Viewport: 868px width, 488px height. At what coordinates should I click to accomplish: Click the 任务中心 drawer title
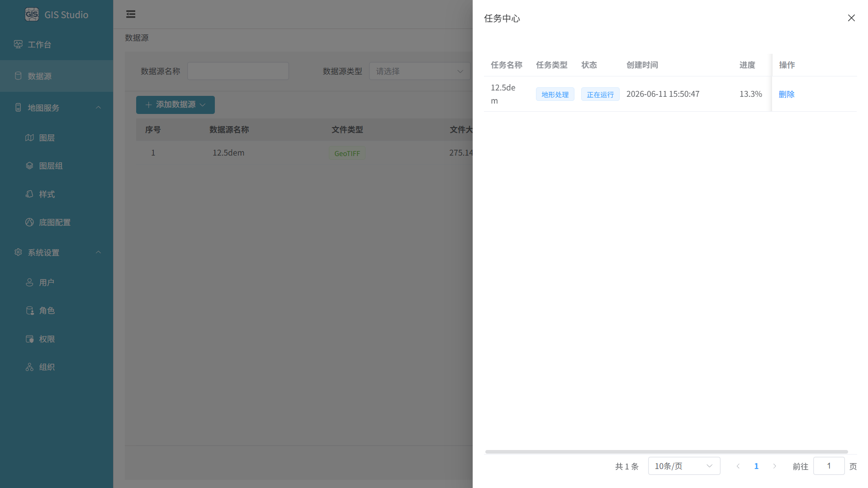pyautogui.click(x=502, y=18)
